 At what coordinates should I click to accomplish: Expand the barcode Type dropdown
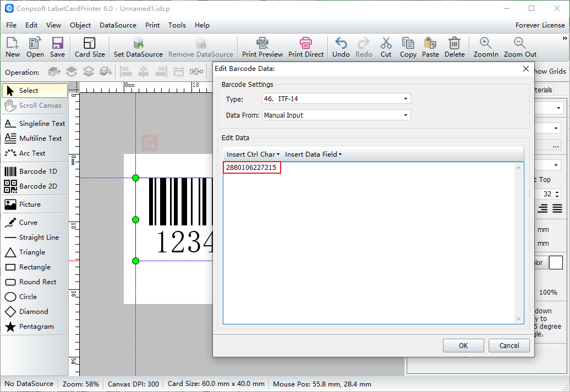[405, 99]
